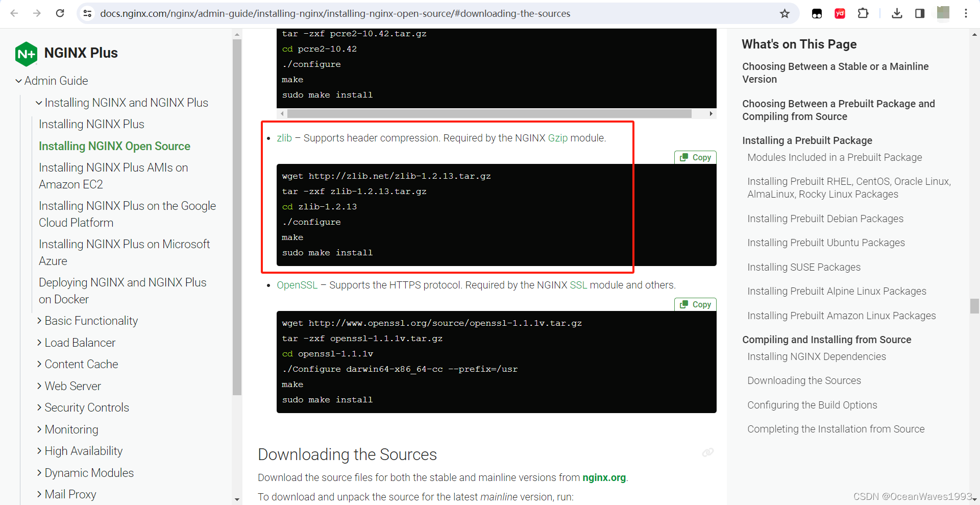Open Installing NGINX Open Source page
Image resolution: width=980 pixels, height=505 pixels.
(x=114, y=146)
